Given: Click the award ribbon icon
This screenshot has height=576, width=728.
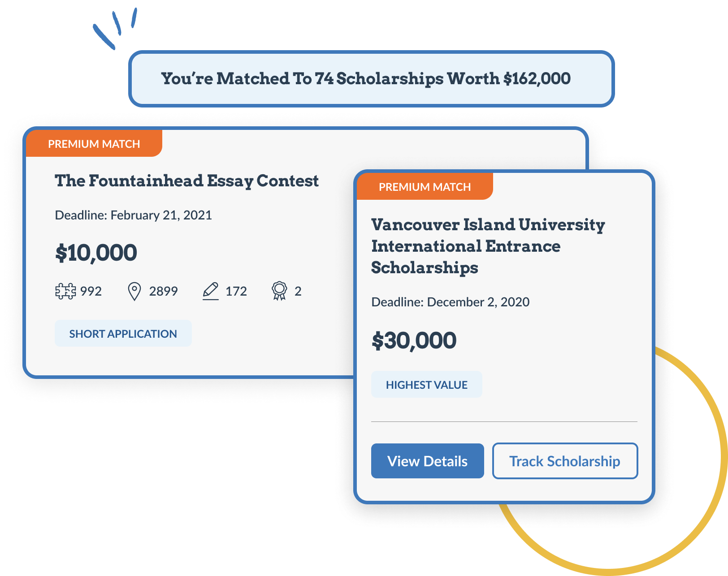Looking at the screenshot, I should tap(279, 291).
